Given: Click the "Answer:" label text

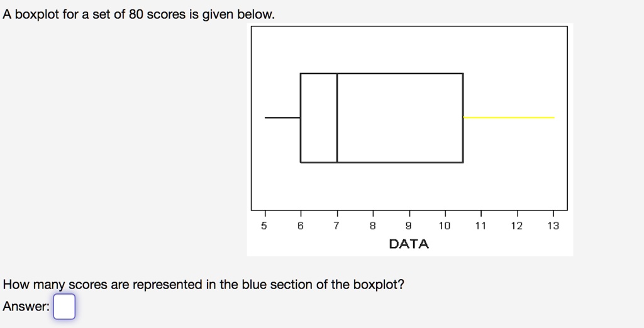Looking at the screenshot, I should [26, 307].
